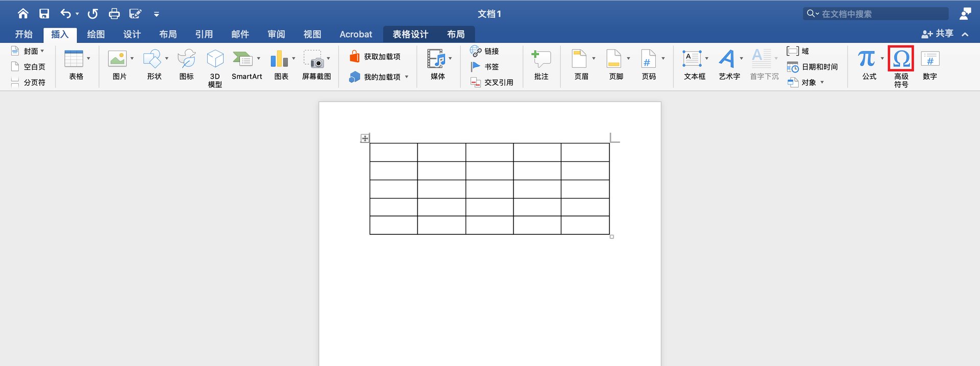This screenshot has width=980, height=366.
Task: Insert a cover page via 封面
Action: tap(28, 51)
